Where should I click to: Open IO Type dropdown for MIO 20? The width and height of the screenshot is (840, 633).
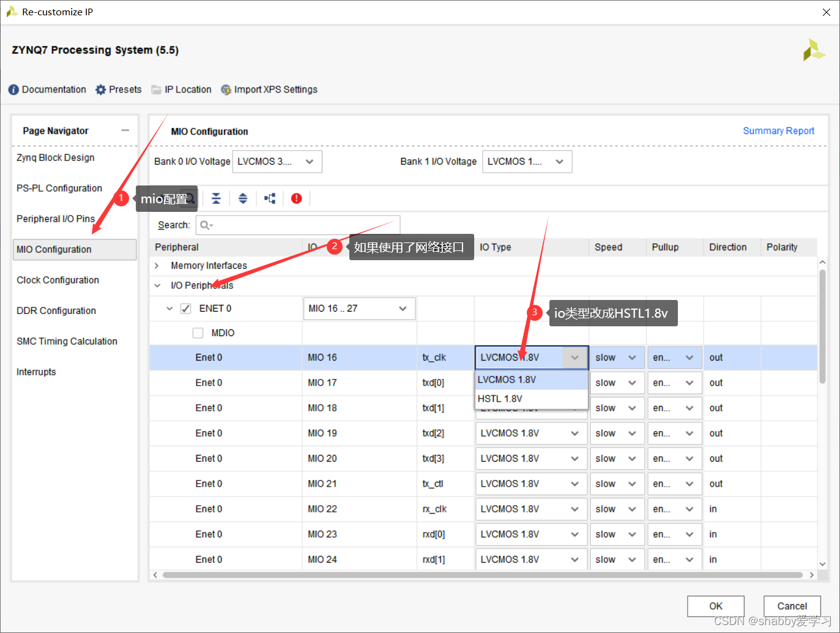point(531,459)
